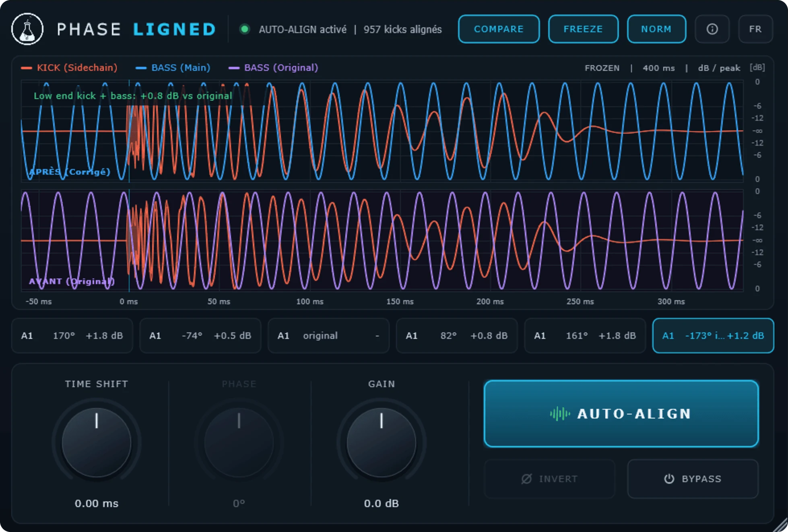The image size is (788, 532).
Task: Click the flask logo icon
Action: coord(27,29)
